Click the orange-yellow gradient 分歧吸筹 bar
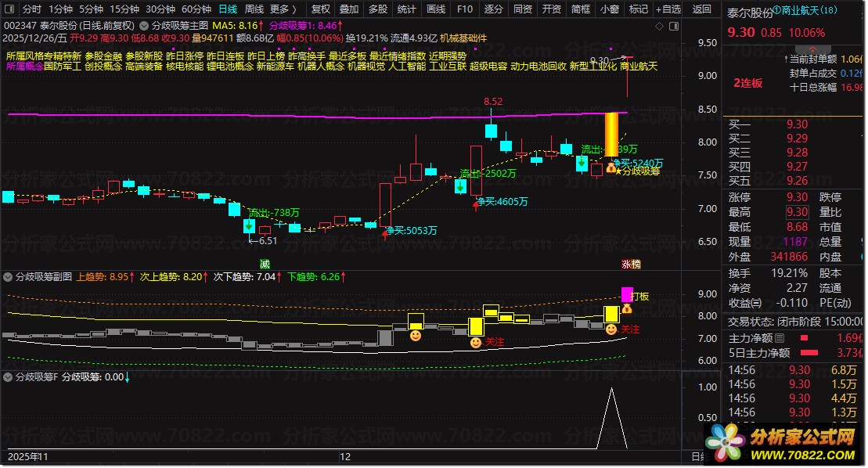 611,135
